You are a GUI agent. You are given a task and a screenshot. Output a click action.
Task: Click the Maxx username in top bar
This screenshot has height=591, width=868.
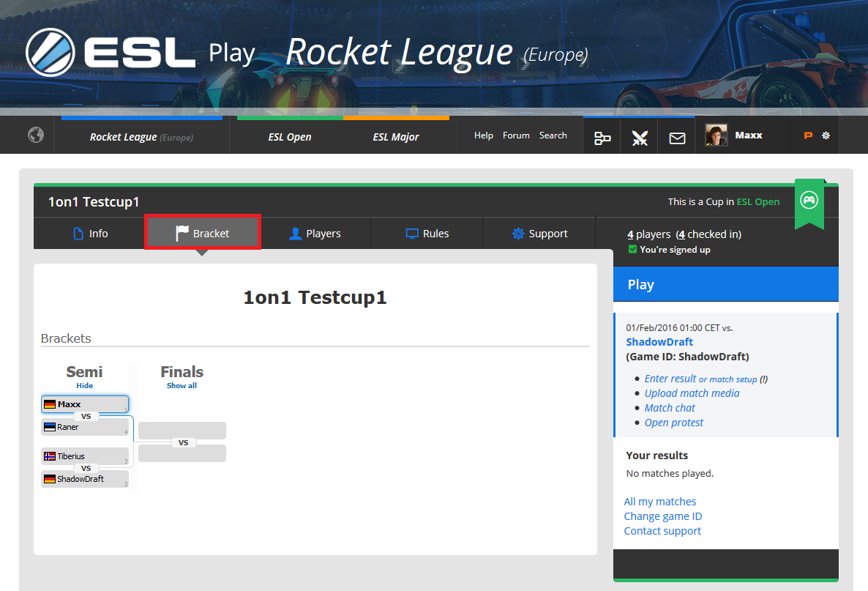tap(749, 135)
